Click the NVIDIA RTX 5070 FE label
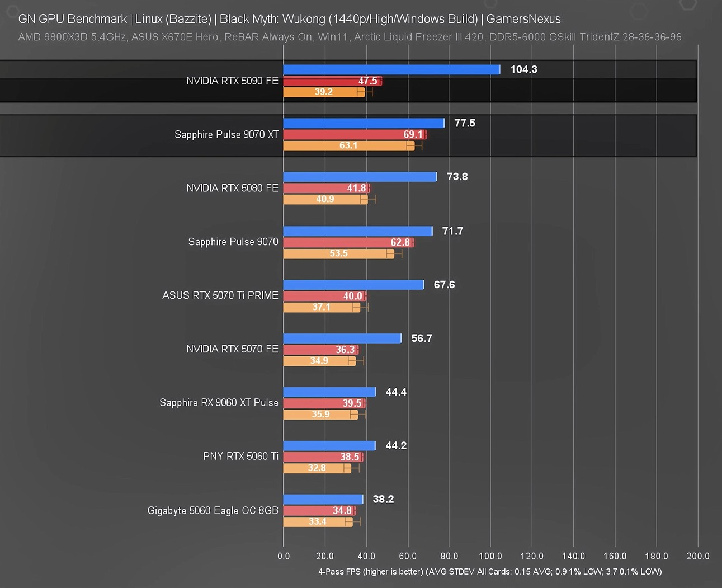This screenshot has height=588, width=722. tap(232, 349)
